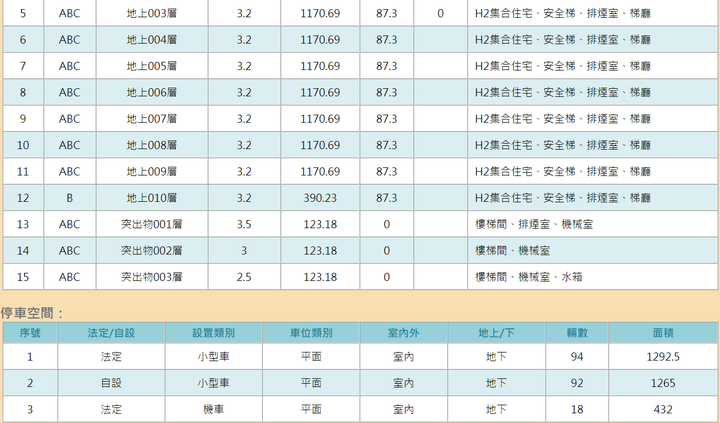Select the 設置類別 column header
The height and width of the screenshot is (423, 720).
214,333
